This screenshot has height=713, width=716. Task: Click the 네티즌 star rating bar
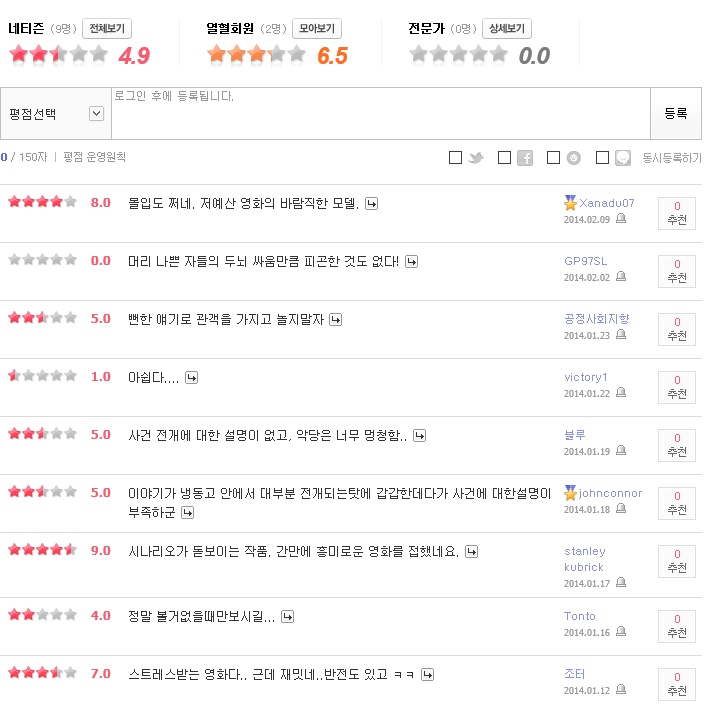click(x=59, y=55)
